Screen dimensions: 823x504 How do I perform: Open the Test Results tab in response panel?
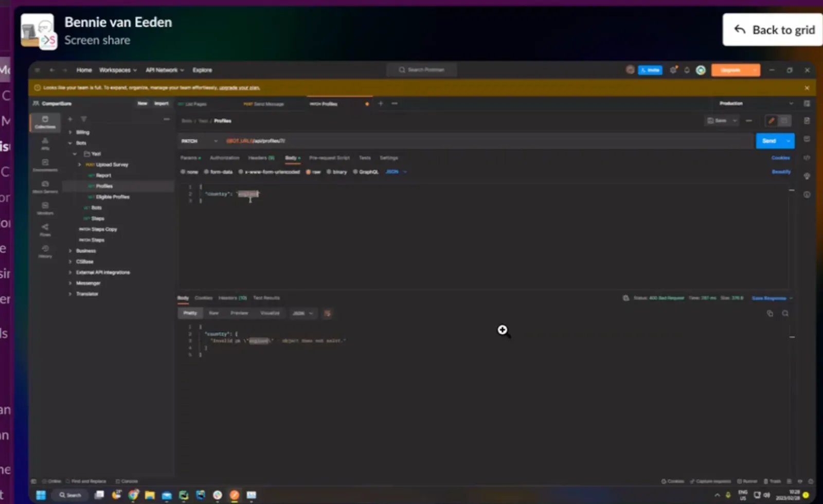pos(266,298)
